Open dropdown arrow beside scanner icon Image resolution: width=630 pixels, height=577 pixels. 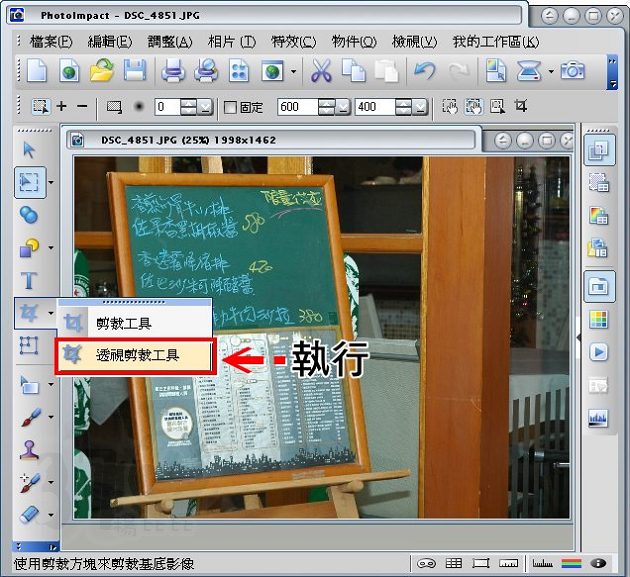pyautogui.click(x=551, y=72)
